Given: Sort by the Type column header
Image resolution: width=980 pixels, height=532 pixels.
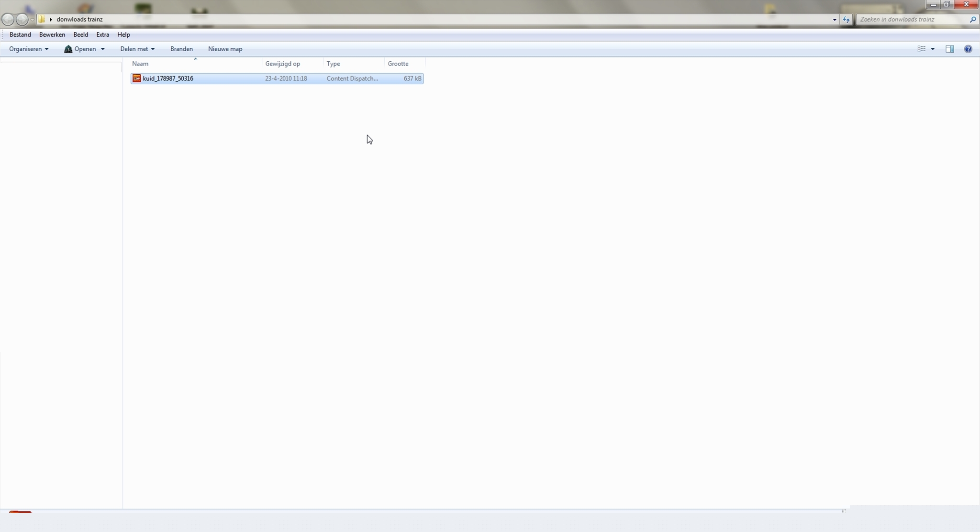Looking at the screenshot, I should pos(354,64).
